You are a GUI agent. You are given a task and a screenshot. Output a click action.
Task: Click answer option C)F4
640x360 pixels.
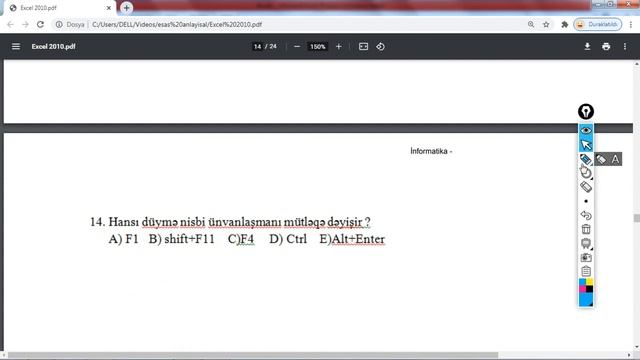[x=241, y=239]
